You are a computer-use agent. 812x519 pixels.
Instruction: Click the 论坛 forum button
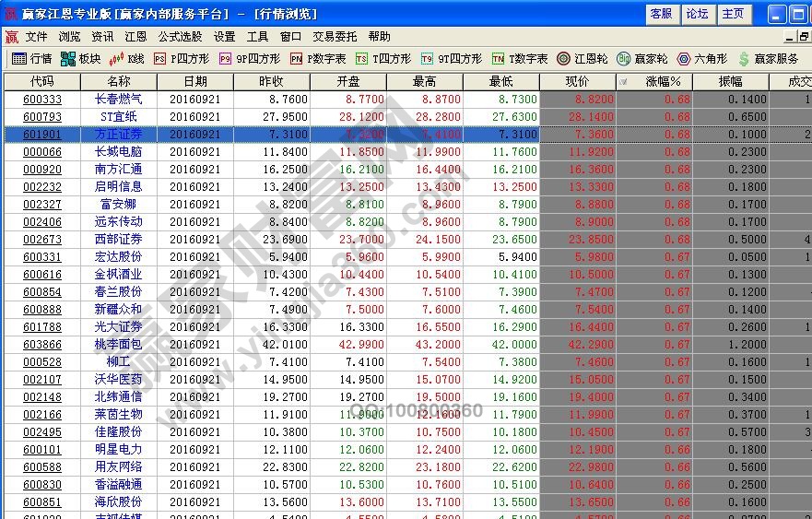697,14
